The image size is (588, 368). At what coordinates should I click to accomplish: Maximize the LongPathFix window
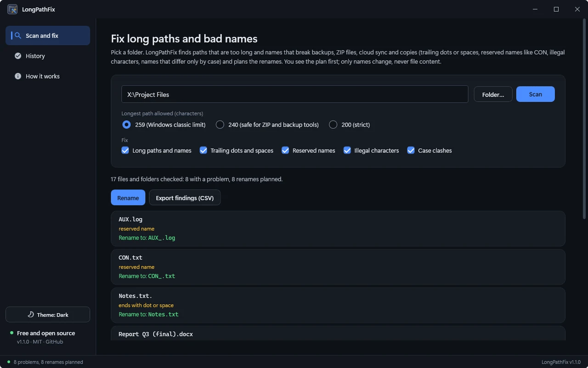point(556,9)
